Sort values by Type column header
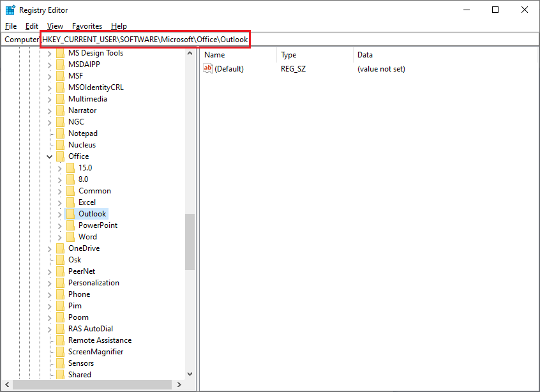Viewport: 540px width, 392px height. click(x=315, y=55)
